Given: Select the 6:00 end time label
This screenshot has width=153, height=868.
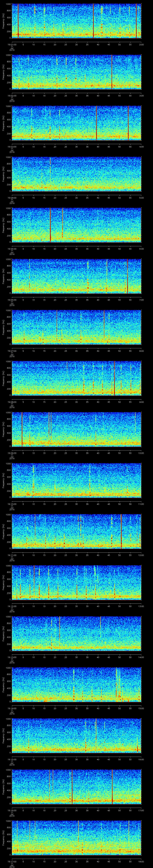Looking at the screenshot, I should pos(141,249).
